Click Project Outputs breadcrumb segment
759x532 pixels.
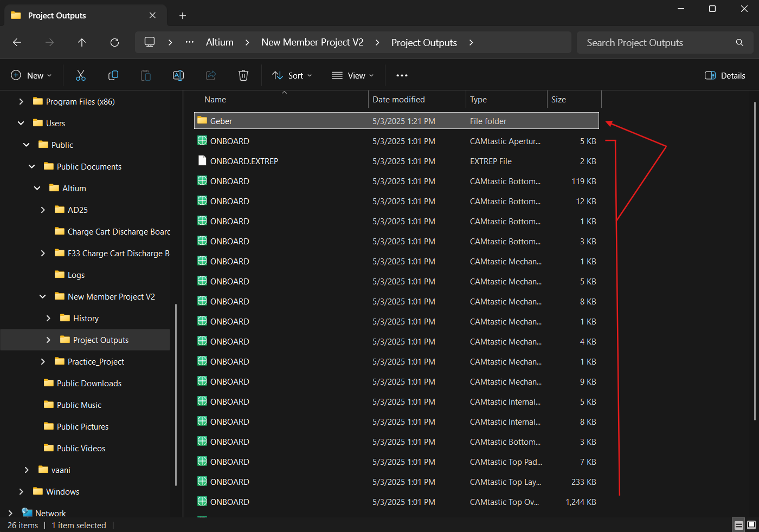pyautogui.click(x=424, y=42)
